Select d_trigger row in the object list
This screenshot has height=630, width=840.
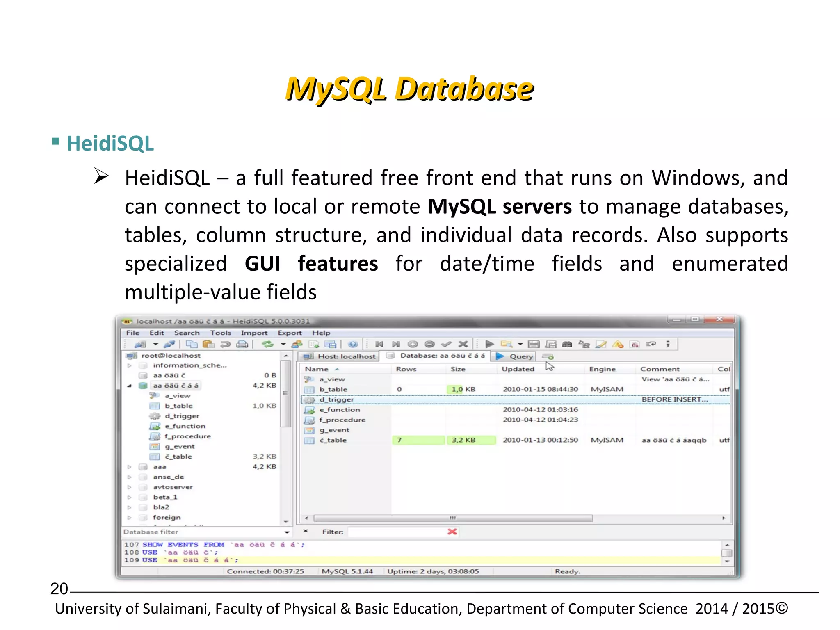(x=515, y=399)
